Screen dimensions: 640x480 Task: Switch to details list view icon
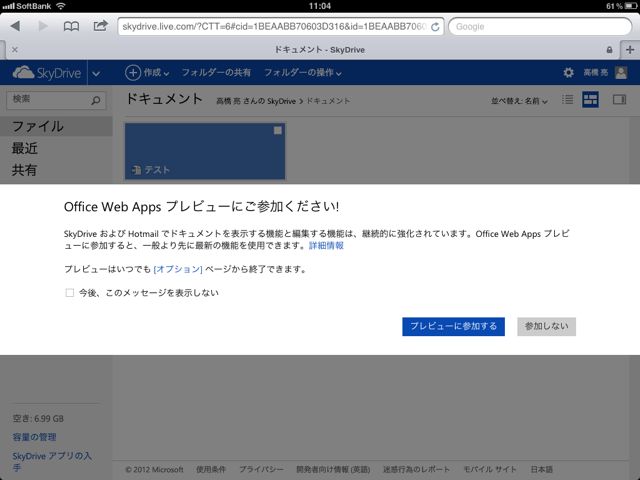point(567,99)
